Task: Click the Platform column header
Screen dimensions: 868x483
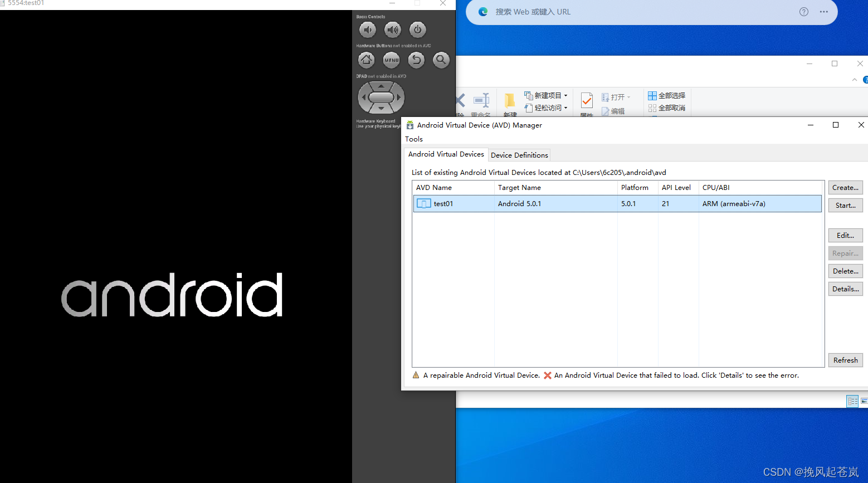Action: click(x=638, y=188)
